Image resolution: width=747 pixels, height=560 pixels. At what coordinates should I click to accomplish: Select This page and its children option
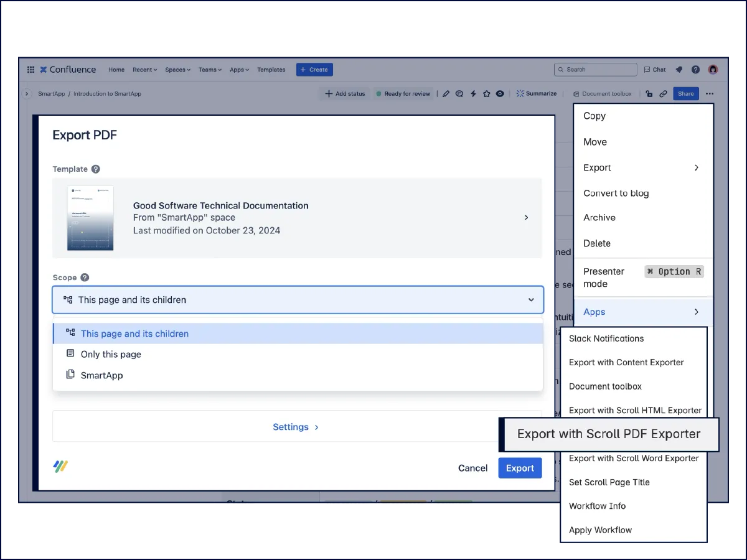pos(298,334)
